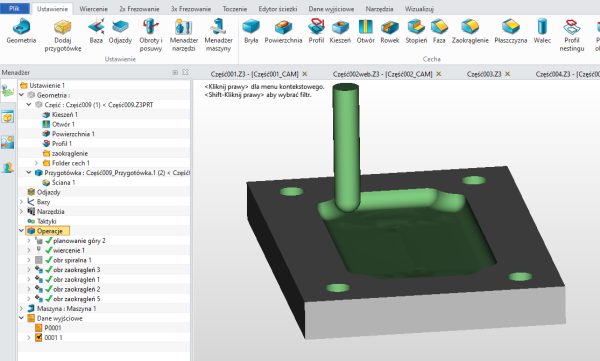Click the Geometria icon in ribbon
The height and width of the screenshot is (361, 600).
(x=21, y=27)
